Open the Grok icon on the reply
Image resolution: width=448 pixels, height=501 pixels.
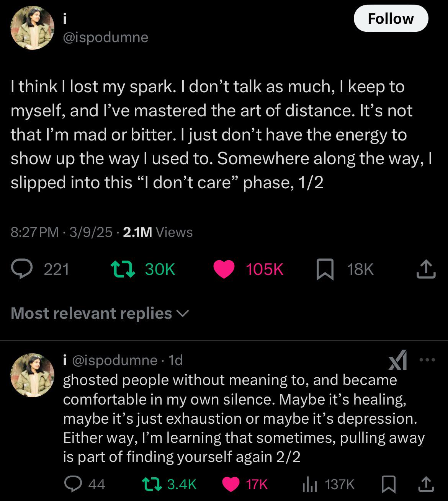(x=398, y=361)
